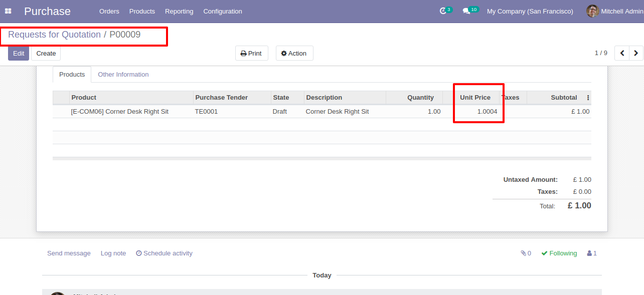Sort by State column header

click(x=287, y=98)
